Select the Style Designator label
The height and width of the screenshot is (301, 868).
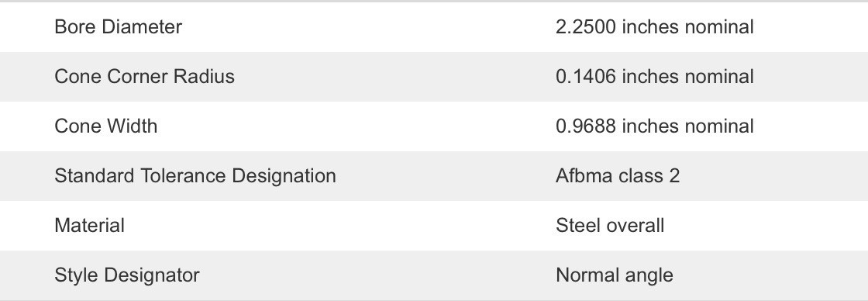(127, 275)
